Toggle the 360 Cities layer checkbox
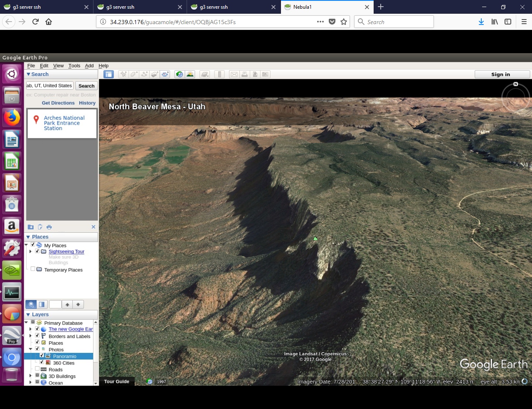 tap(42, 362)
